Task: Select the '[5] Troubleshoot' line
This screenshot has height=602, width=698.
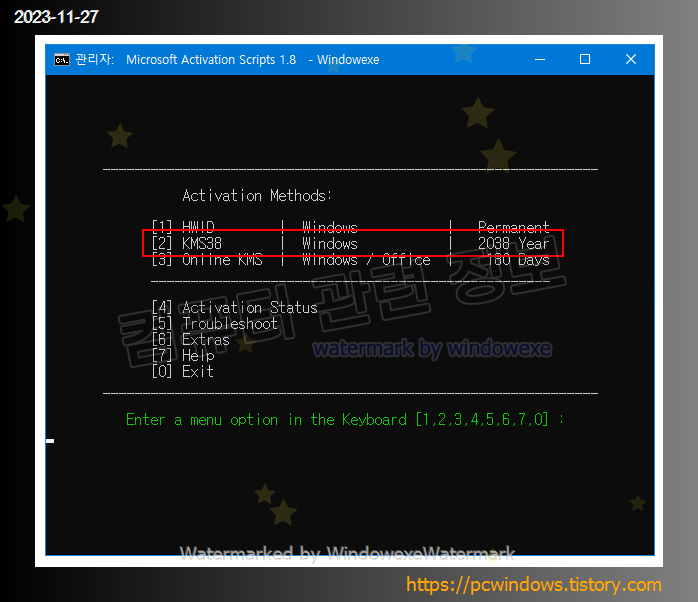Action: [214, 324]
